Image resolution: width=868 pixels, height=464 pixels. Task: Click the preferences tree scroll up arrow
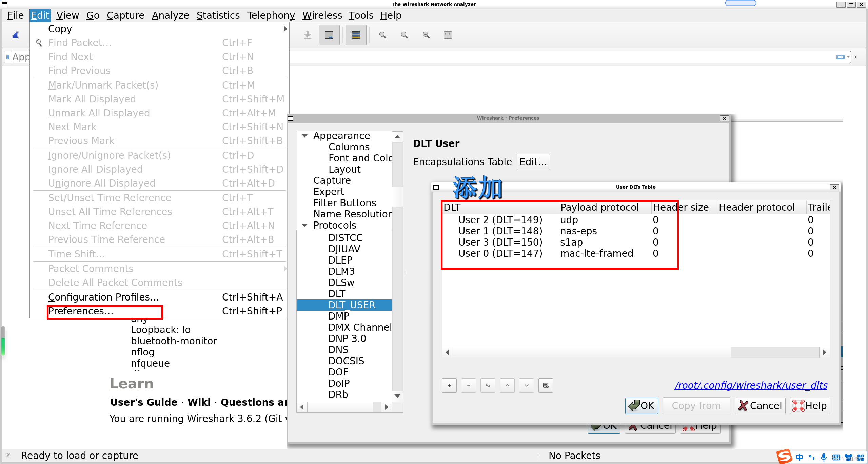(397, 137)
